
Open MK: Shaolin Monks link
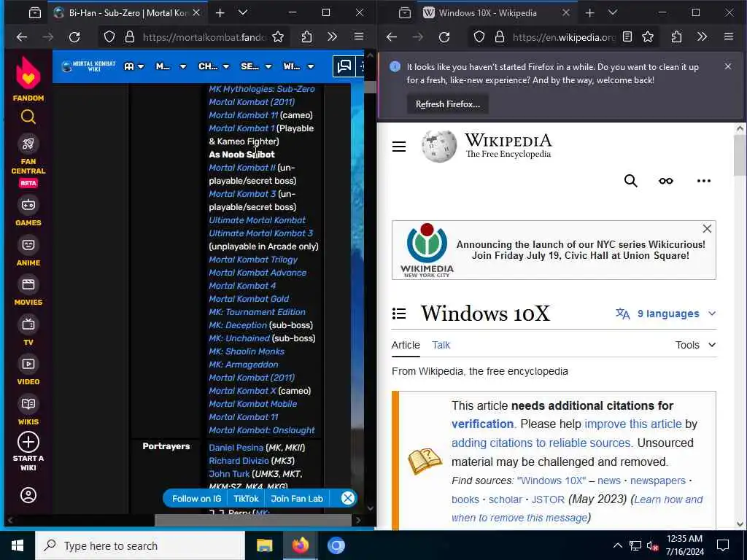pos(247,351)
